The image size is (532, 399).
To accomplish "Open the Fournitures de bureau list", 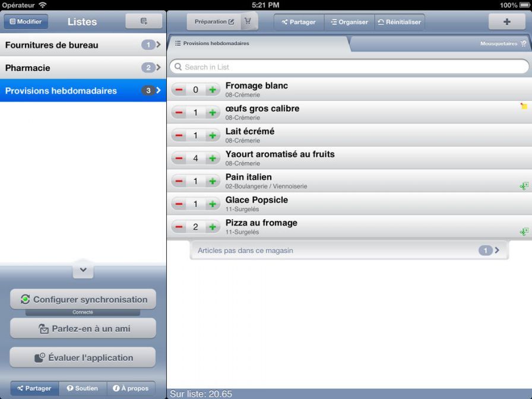I will (83, 45).
